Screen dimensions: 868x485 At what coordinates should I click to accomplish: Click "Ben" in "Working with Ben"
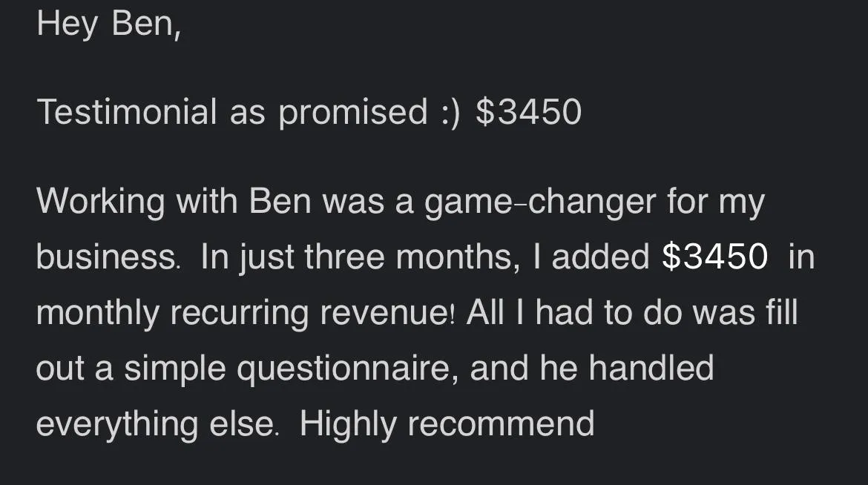tap(280, 200)
